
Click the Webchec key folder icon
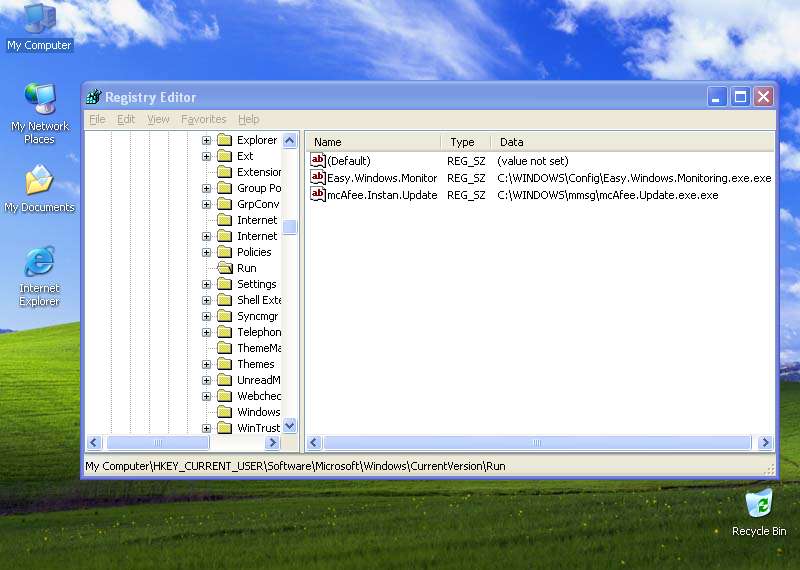(224, 395)
